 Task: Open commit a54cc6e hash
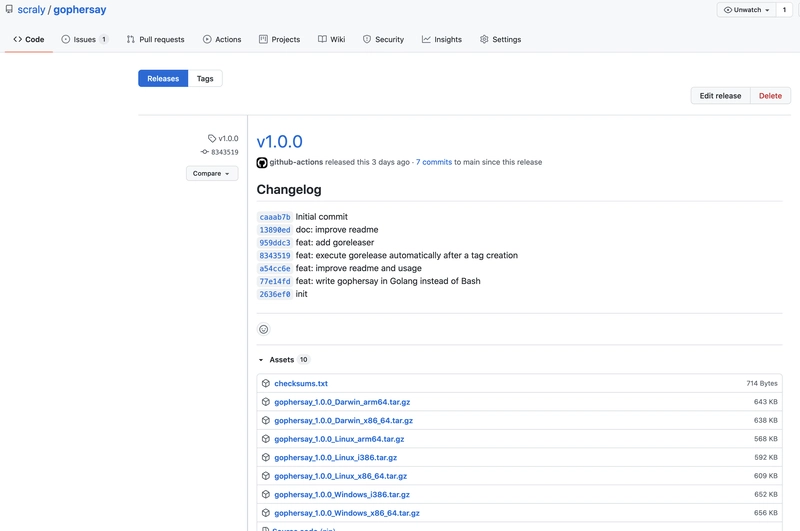(274, 268)
